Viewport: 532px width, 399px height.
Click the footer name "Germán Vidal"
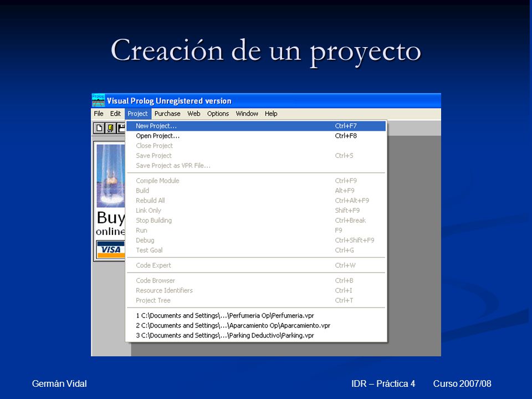coord(59,383)
